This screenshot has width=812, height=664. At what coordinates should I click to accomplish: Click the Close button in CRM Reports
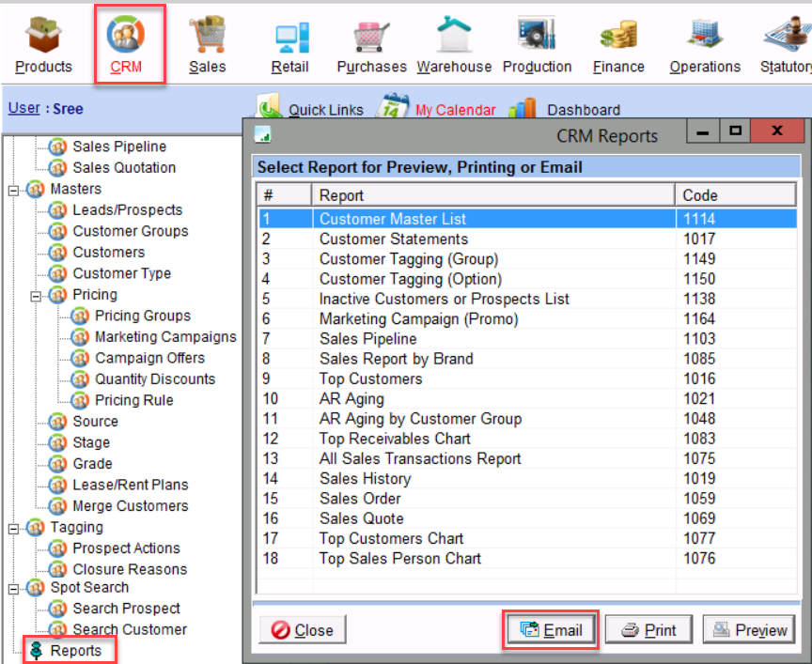point(303,630)
